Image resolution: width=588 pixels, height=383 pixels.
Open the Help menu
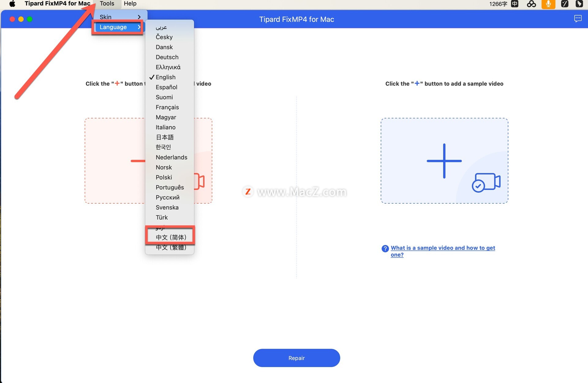pyautogui.click(x=130, y=4)
